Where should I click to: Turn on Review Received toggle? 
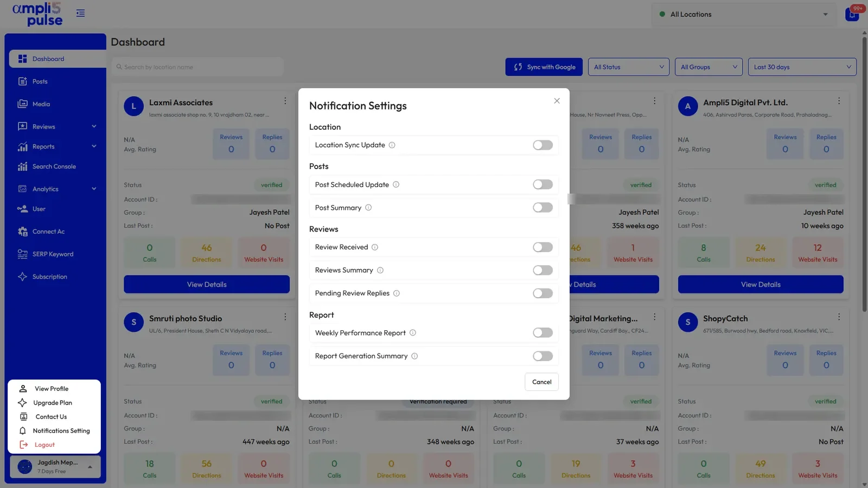point(542,247)
